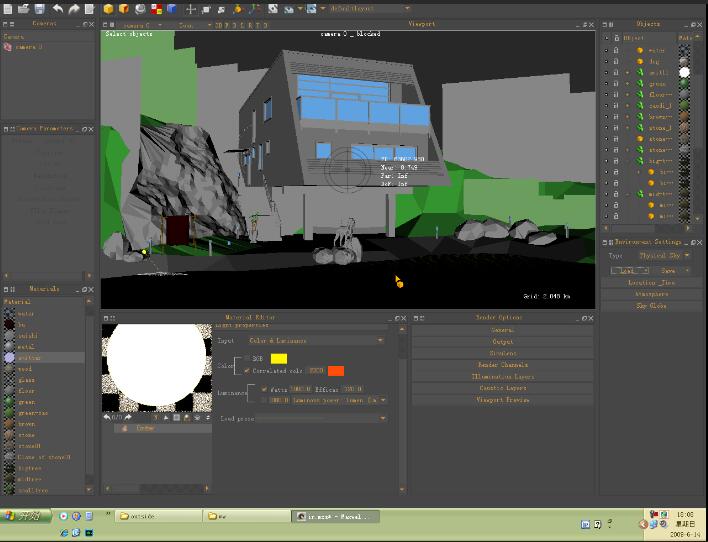The image size is (708, 542).
Task: Expand the Illumination Layers section
Action: point(504,377)
